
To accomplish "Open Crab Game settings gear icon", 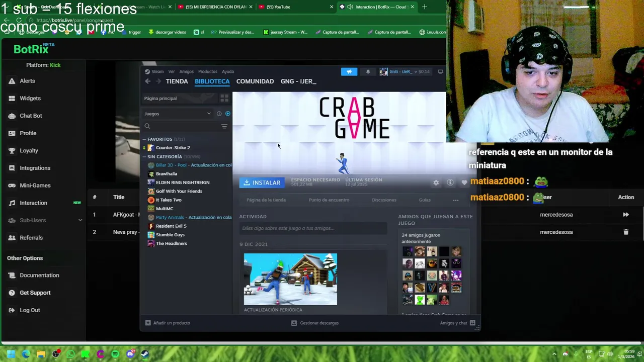I will (436, 183).
